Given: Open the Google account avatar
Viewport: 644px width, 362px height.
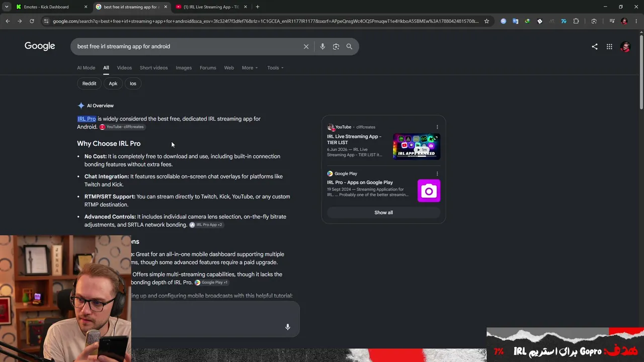Looking at the screenshot, I should [625, 47].
